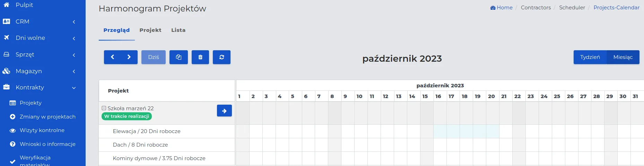Image resolution: width=644 pixels, height=166 pixels.
Task: Open Wizyty kontrolne eye icon item
Action: click(x=13, y=131)
